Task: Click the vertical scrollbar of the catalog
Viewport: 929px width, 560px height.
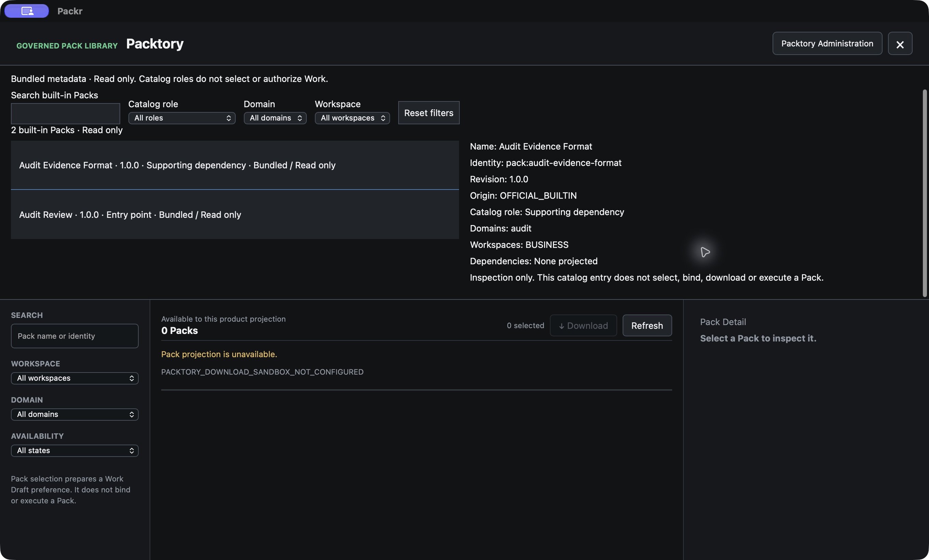Action: (x=925, y=193)
